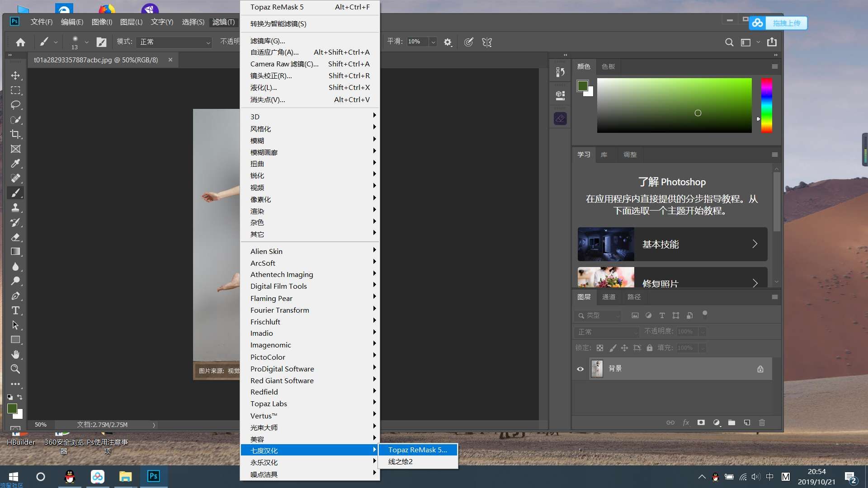
Task: Choose Camera Raw 滤镜 menu entry
Action: pyautogui.click(x=310, y=64)
